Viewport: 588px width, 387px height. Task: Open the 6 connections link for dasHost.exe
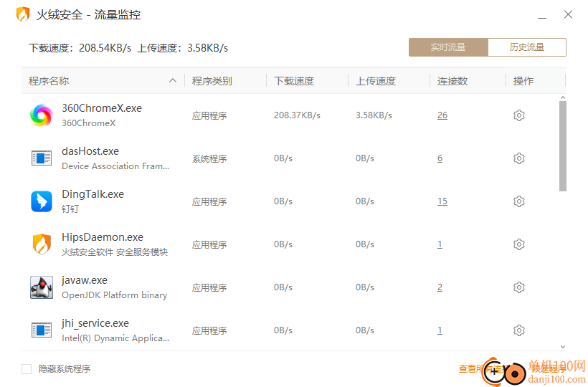point(440,158)
